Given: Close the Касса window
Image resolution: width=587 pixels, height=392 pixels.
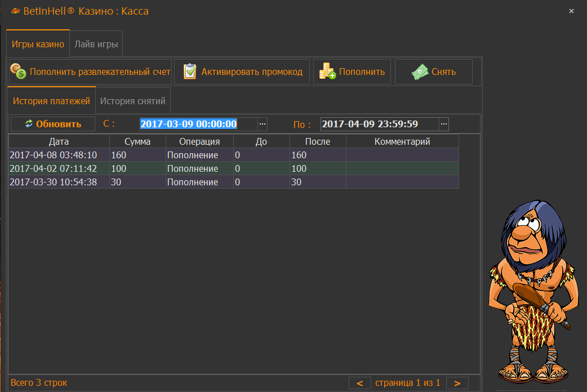Looking at the screenshot, I should tap(571, 11).
